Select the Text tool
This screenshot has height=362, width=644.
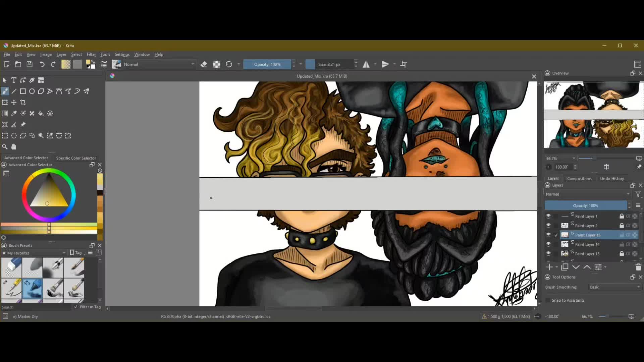pos(14,80)
